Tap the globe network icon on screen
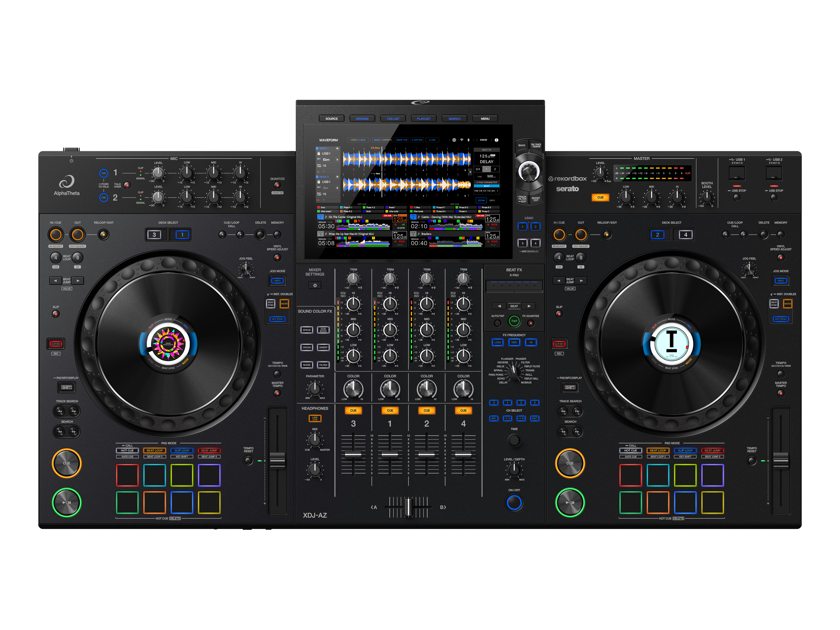The width and height of the screenshot is (840, 630). (x=454, y=140)
